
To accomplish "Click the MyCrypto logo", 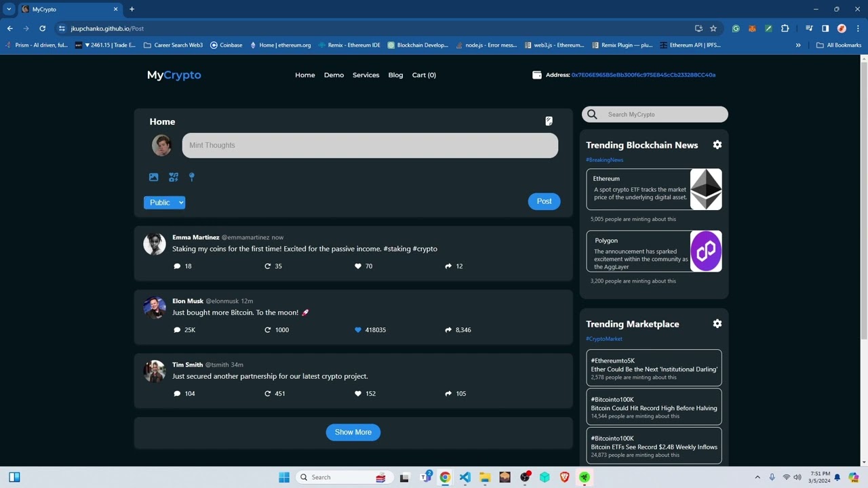I will click(174, 75).
